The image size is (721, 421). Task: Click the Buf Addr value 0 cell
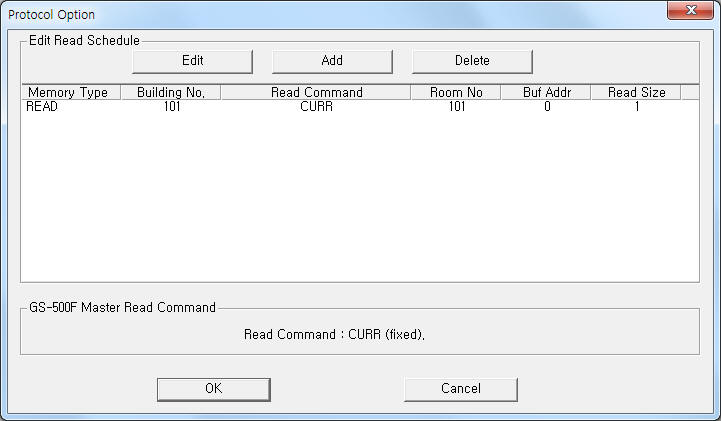tap(547, 106)
